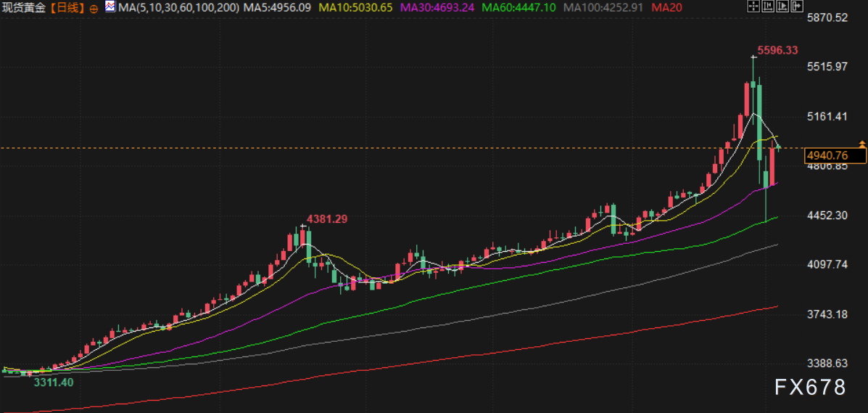Click the red MA20 legend label
Image resolution: width=868 pixels, height=413 pixels.
tap(666, 8)
